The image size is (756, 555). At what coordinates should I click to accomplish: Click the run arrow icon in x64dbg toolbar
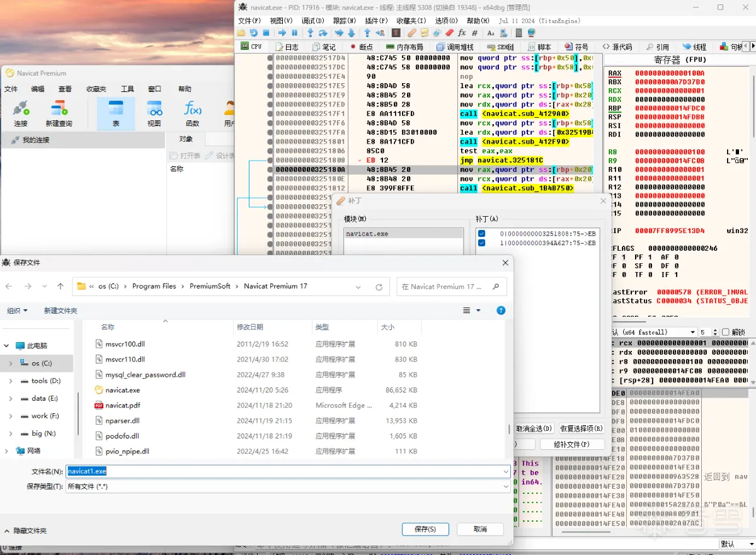(282, 33)
